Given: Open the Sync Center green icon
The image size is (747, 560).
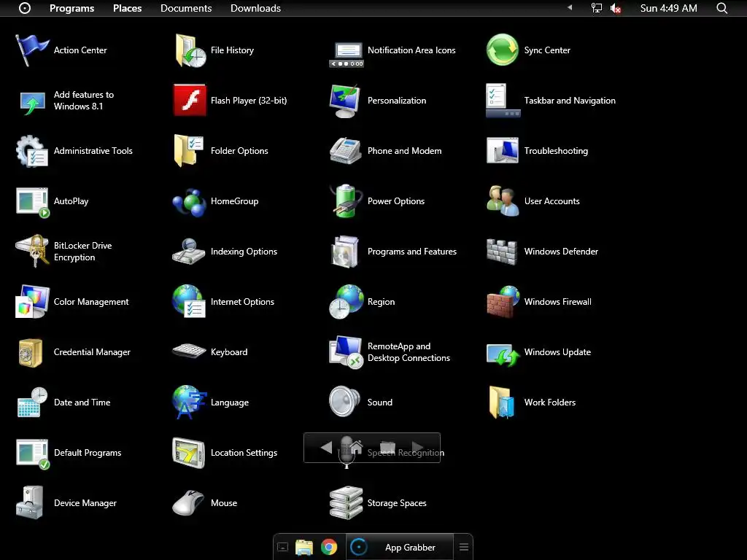Looking at the screenshot, I should click(502, 50).
